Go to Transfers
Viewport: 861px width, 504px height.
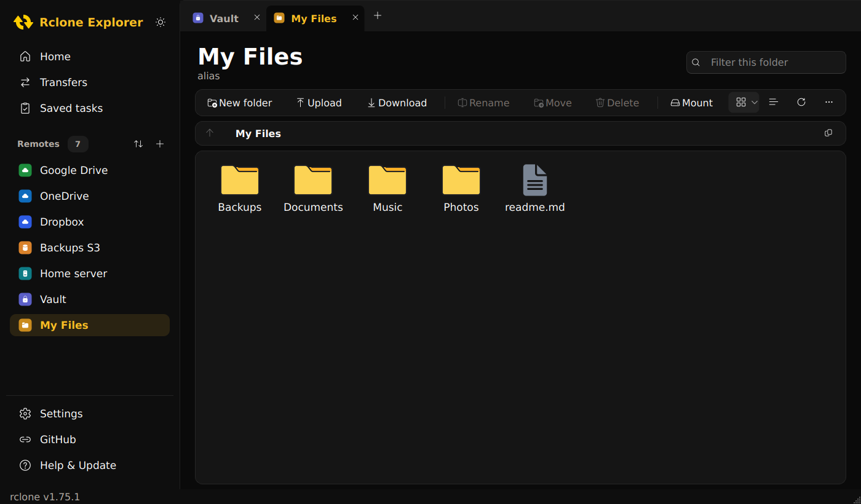[x=90, y=82]
